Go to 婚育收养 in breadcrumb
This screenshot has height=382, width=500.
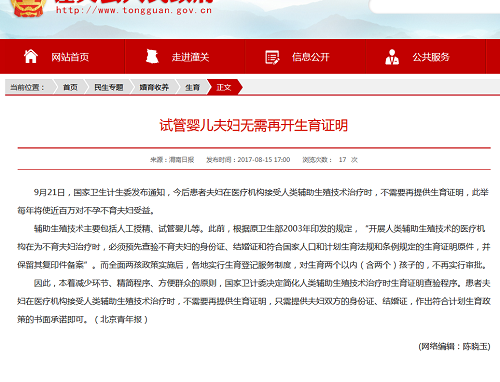[154, 87]
